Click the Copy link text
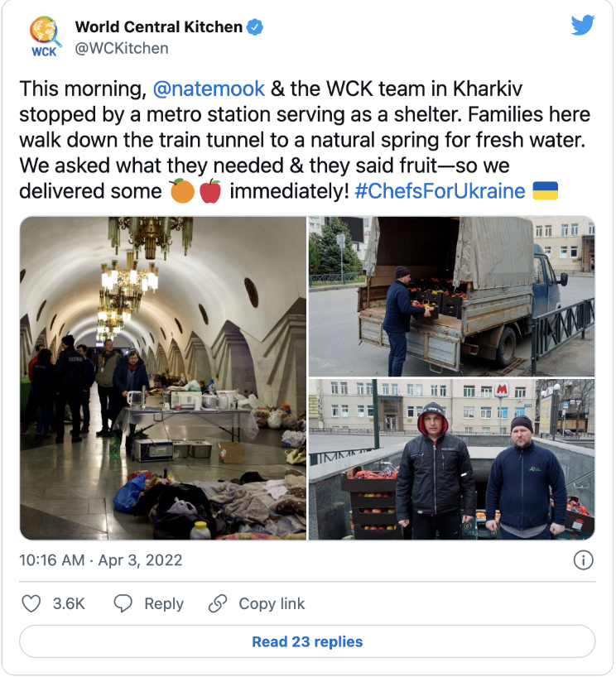616x677 pixels. coord(272,603)
